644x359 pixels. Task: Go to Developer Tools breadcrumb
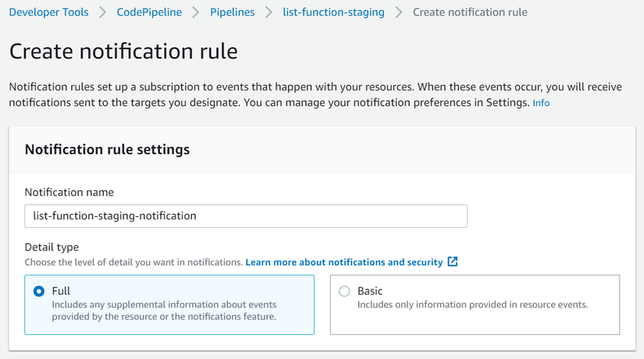(x=49, y=12)
